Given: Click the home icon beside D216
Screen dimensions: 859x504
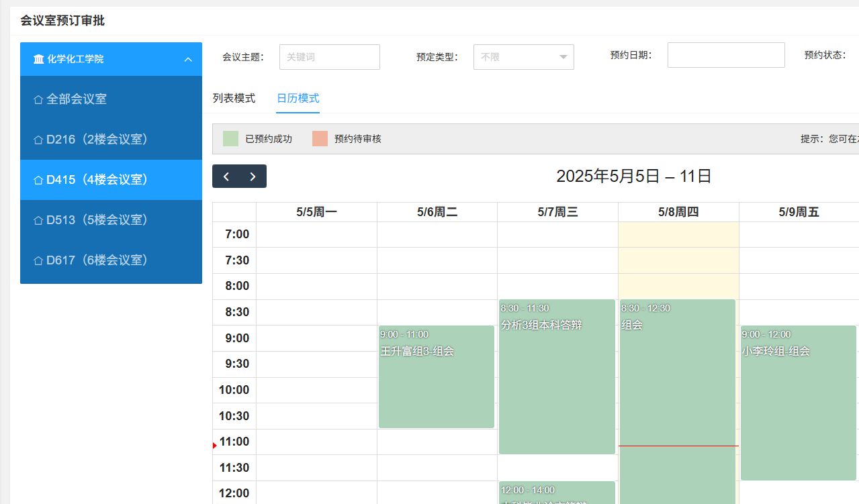Looking at the screenshot, I should [x=38, y=140].
